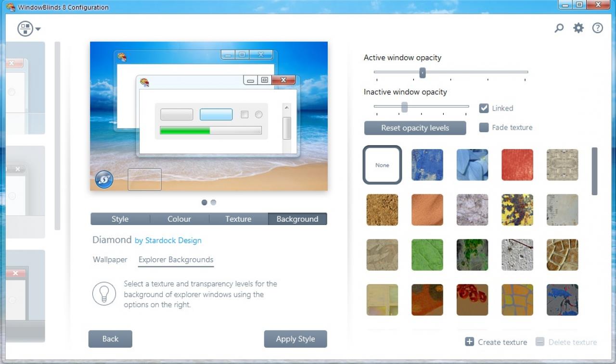
Task: Open the search magnifier icon
Action: coord(559,28)
